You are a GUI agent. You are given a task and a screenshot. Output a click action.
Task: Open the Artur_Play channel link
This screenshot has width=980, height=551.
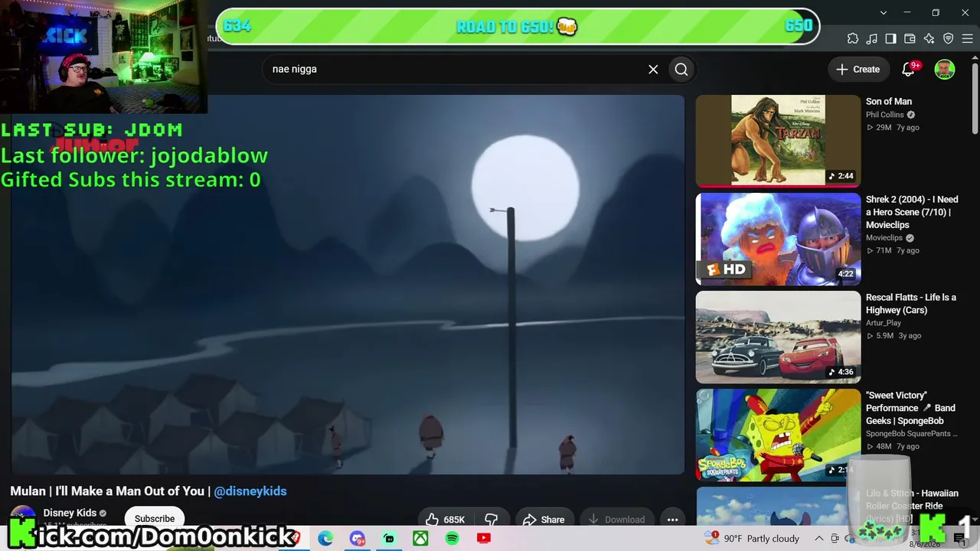tap(884, 323)
